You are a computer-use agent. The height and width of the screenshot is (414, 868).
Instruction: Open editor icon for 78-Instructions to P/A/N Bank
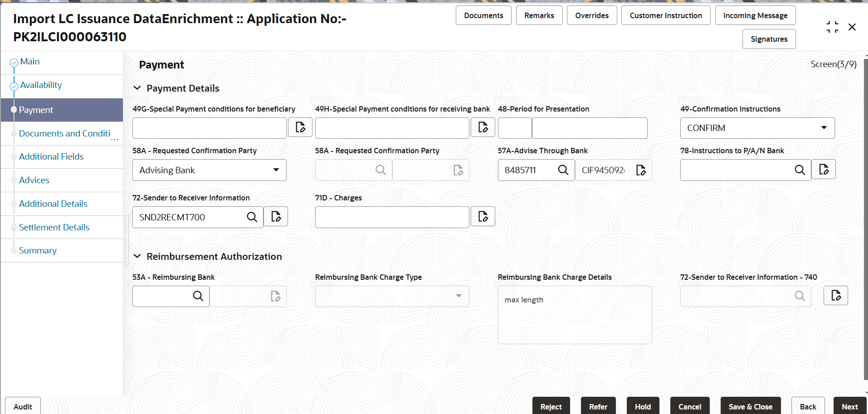click(x=824, y=169)
